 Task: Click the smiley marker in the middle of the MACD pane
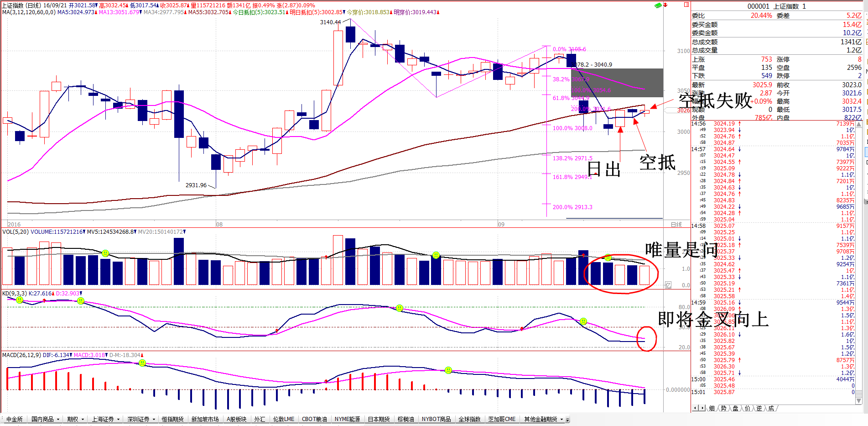pyautogui.click(x=448, y=370)
